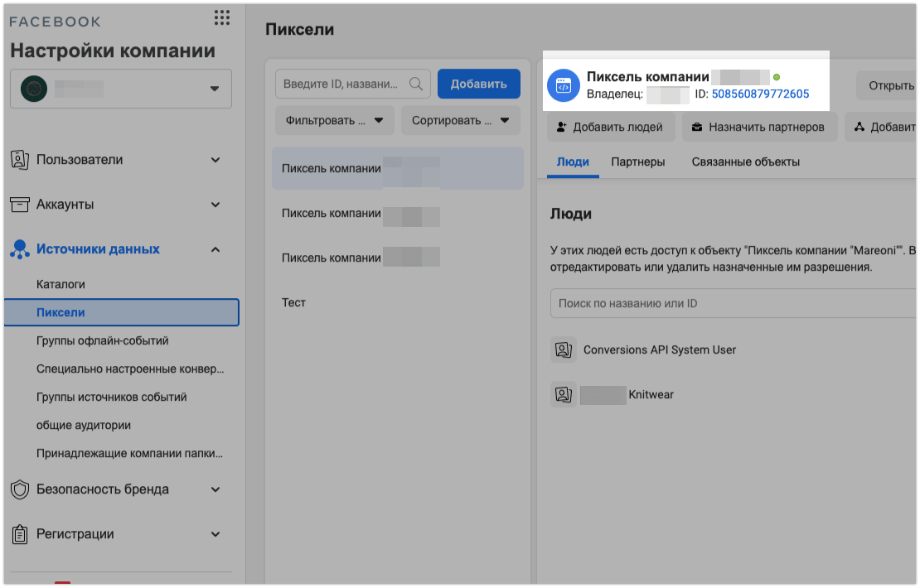Click the Аккаунты sidebar icon
This screenshot has height=588, width=920.
coord(20,205)
